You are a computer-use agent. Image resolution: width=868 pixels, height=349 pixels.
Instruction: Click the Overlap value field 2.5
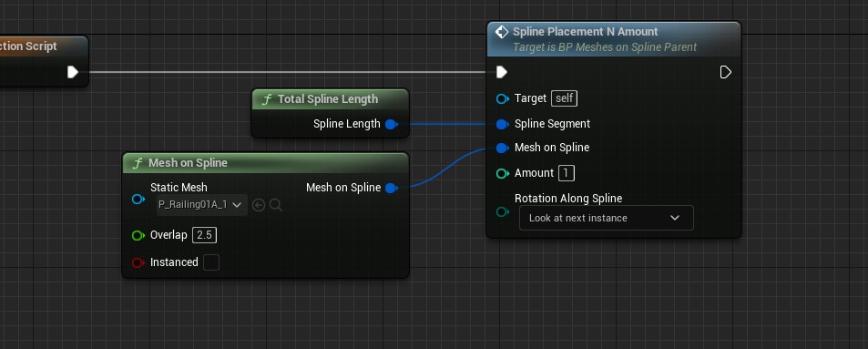204,235
